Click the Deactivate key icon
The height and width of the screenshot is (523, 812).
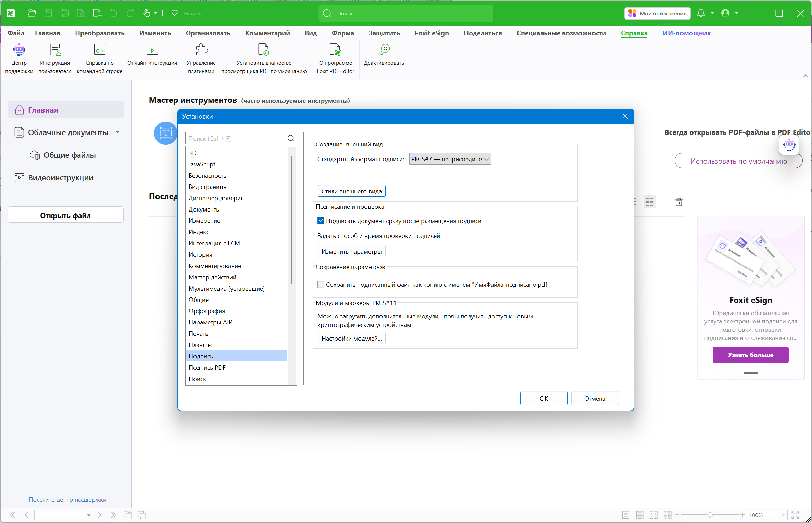(384, 50)
